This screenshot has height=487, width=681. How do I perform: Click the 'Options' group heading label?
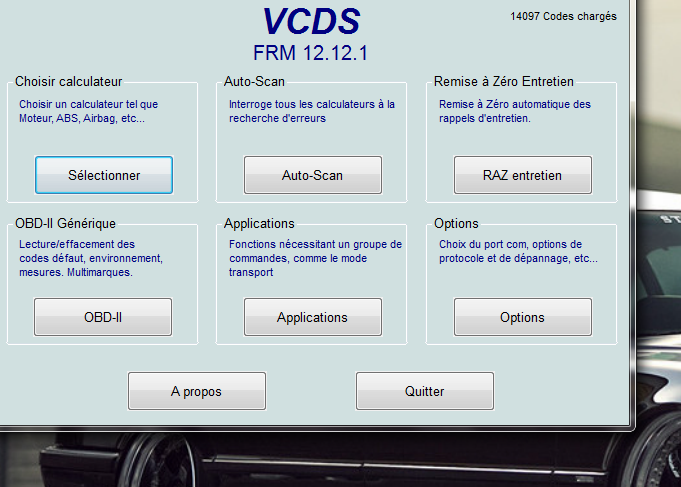pos(456,223)
